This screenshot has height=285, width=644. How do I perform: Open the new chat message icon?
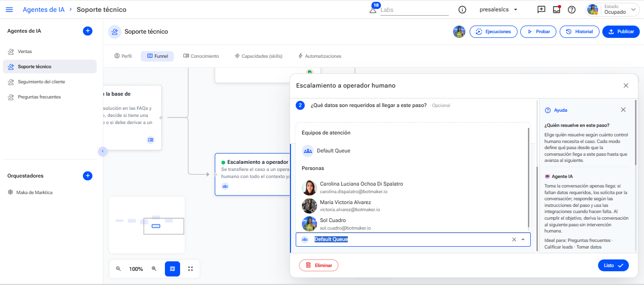tap(541, 9)
